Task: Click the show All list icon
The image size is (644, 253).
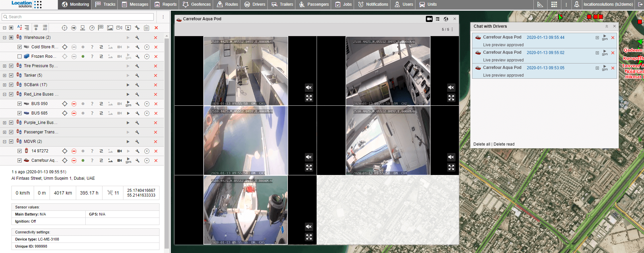Action: coord(45,28)
